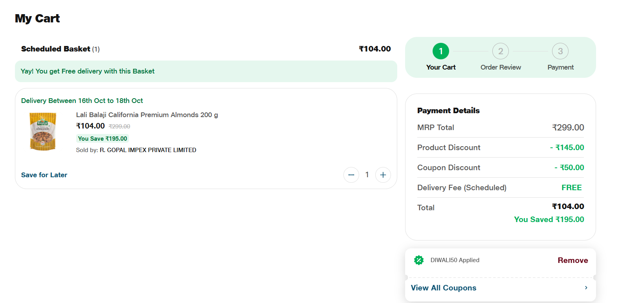Click the Order Review step label
The height and width of the screenshot is (303, 644).
pos(501,67)
